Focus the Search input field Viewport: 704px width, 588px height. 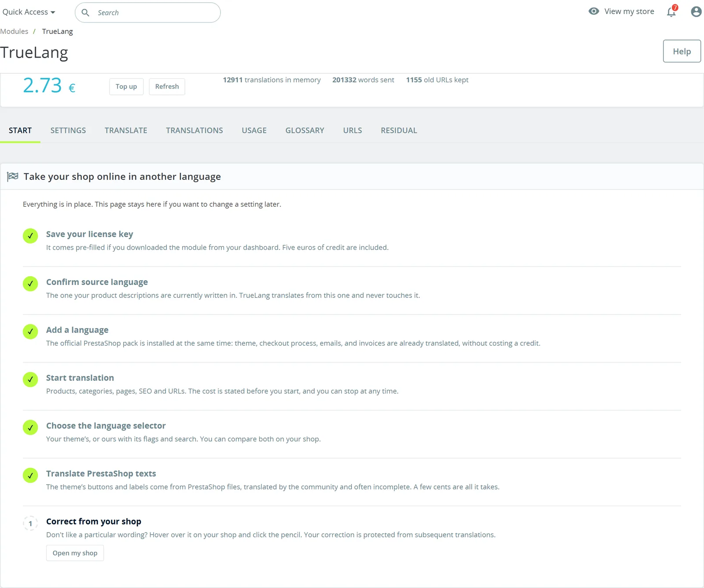pos(148,12)
